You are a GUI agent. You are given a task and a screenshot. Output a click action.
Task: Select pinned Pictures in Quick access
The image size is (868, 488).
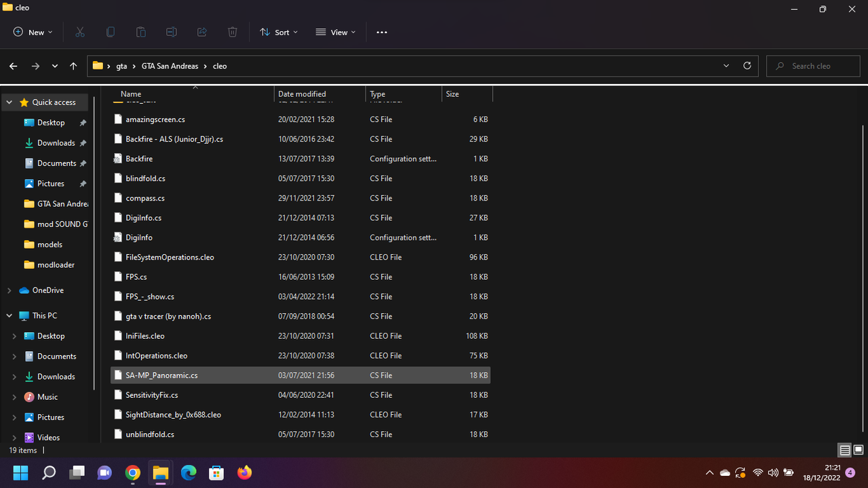point(51,184)
